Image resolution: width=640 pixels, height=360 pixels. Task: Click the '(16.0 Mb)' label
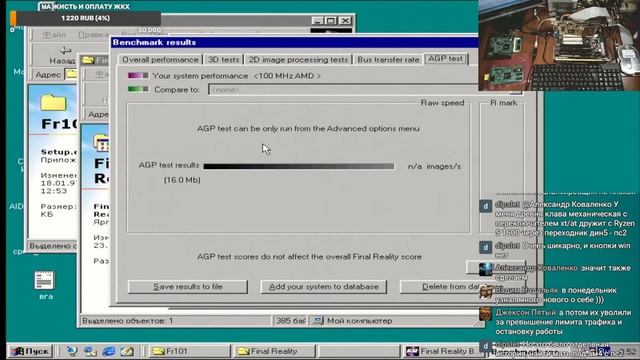(x=182, y=180)
